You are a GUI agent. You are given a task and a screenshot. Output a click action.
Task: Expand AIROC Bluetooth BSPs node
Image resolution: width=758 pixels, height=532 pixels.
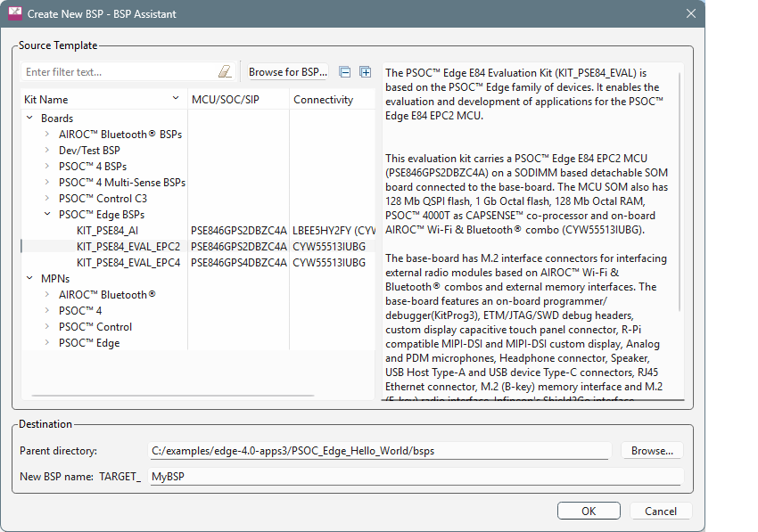coord(47,134)
